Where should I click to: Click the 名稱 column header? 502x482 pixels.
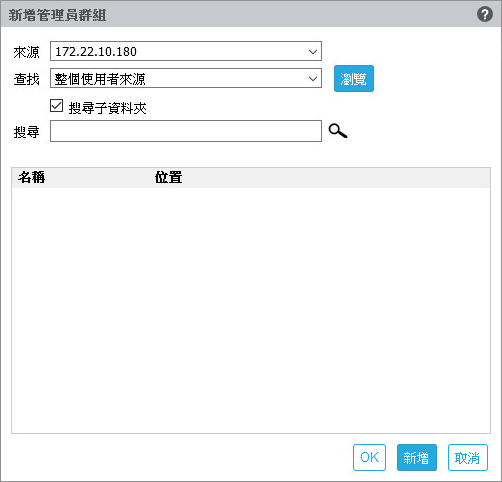32,177
